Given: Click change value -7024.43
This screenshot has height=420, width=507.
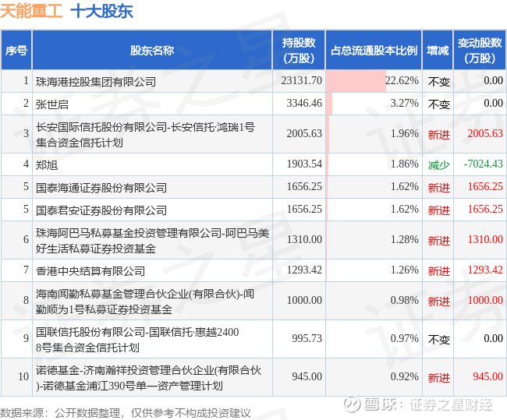Looking at the screenshot, I should tap(483, 164).
